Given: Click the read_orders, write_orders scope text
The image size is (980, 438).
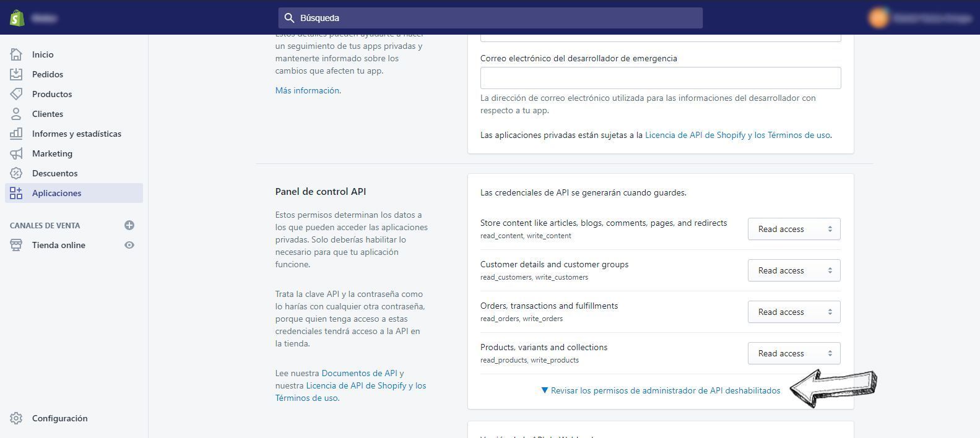Looking at the screenshot, I should click(x=521, y=319).
